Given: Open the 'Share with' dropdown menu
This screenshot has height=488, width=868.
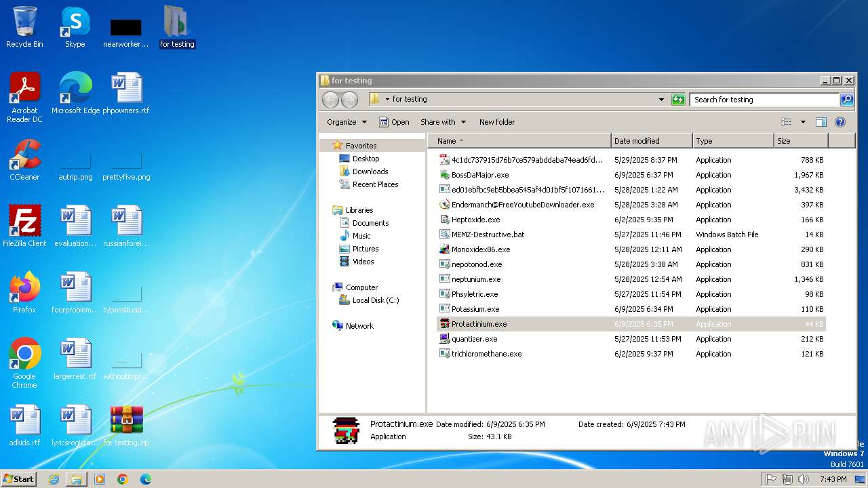Looking at the screenshot, I should tap(443, 122).
